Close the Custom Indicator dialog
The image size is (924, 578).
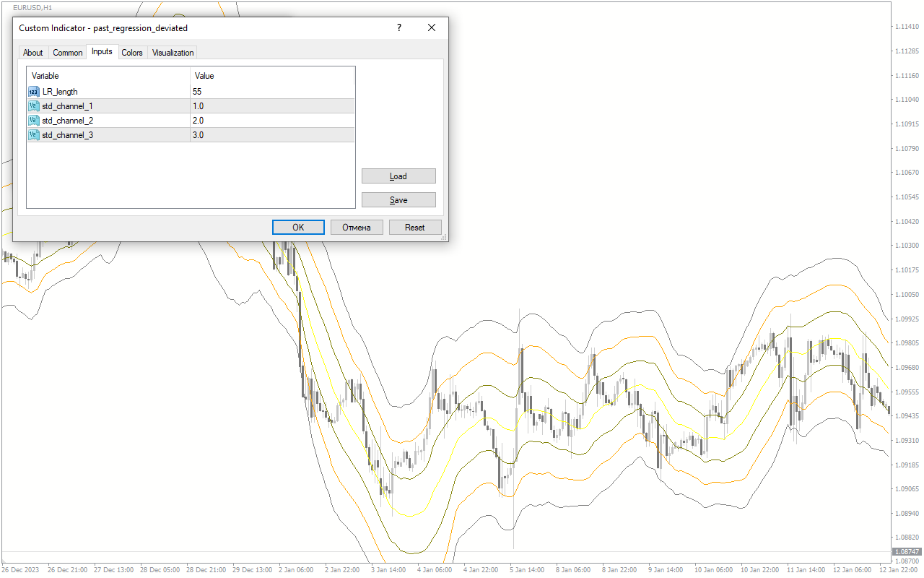point(432,27)
